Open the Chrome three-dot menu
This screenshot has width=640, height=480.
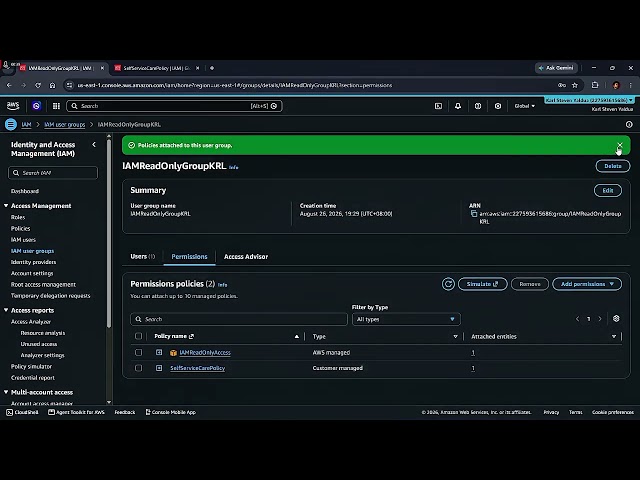pos(631,85)
